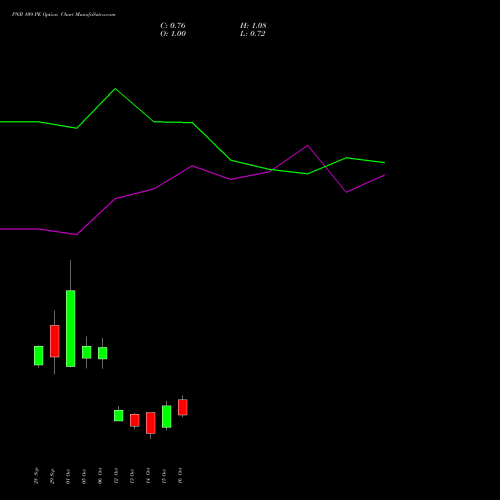Click the red candle for 14 Oct
The height and width of the screenshot is (500, 500).
tap(151, 423)
